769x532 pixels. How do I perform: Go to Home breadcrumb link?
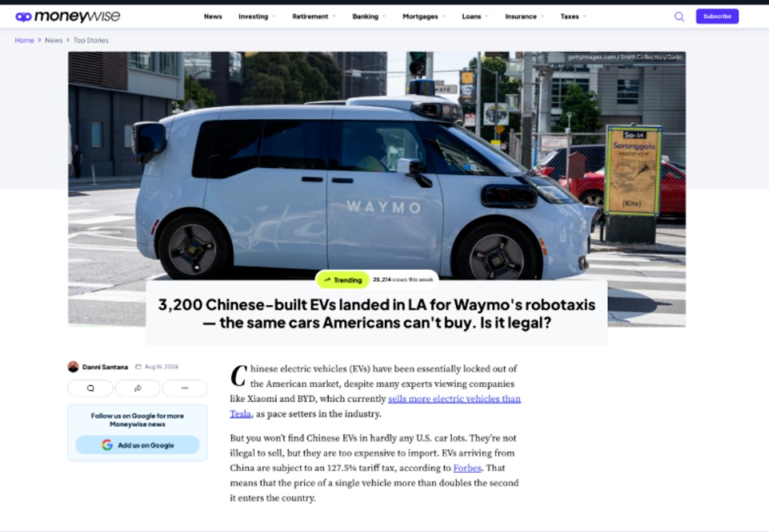(24, 40)
